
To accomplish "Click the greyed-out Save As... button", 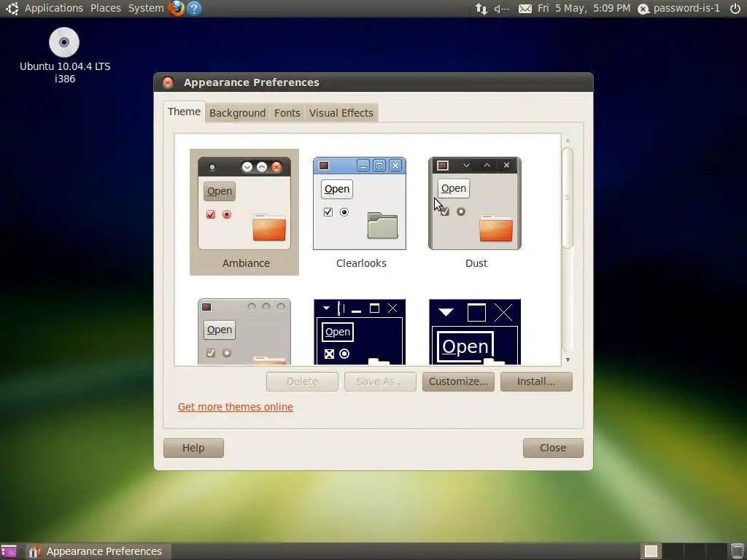I will click(380, 381).
